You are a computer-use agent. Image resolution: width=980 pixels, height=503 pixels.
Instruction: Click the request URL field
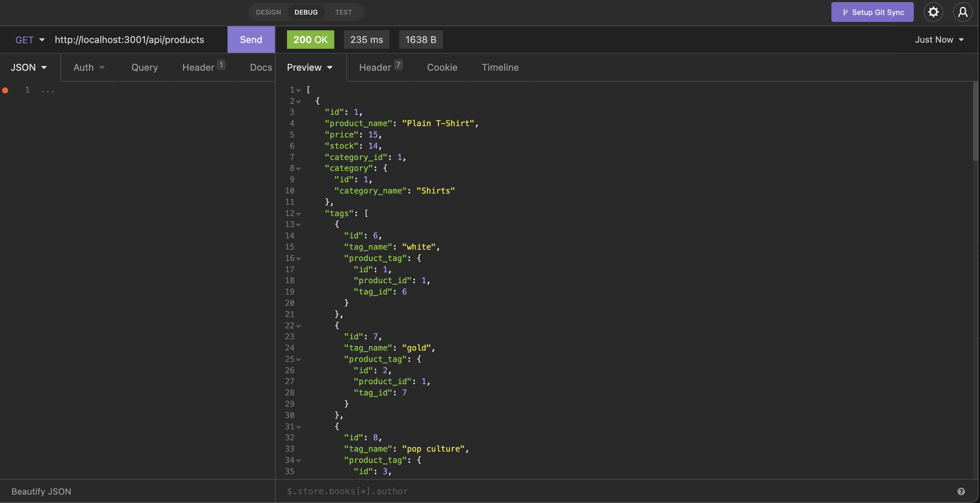[x=139, y=40]
